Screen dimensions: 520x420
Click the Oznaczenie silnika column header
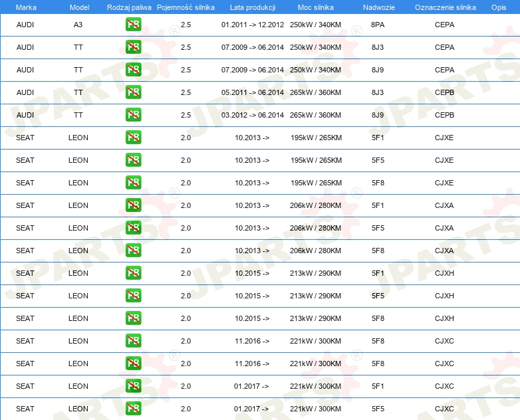(446, 7)
